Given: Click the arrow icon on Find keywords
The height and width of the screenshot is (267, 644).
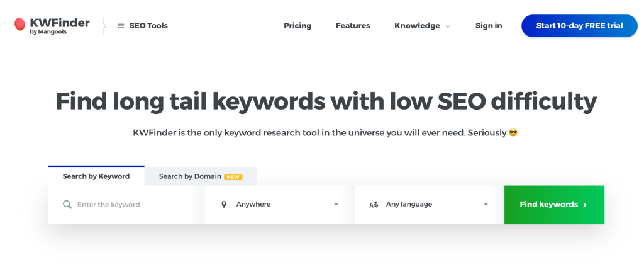Looking at the screenshot, I should pyautogui.click(x=585, y=205).
